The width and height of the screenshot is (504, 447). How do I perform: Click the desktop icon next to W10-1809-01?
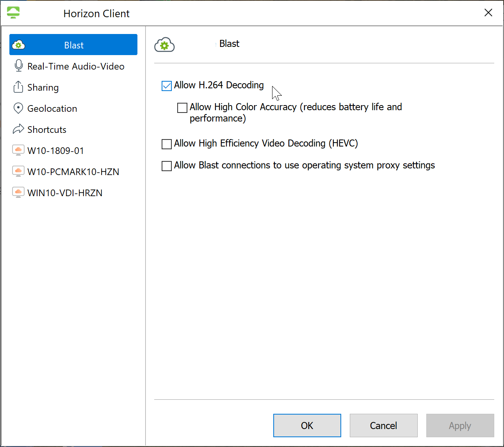18,150
